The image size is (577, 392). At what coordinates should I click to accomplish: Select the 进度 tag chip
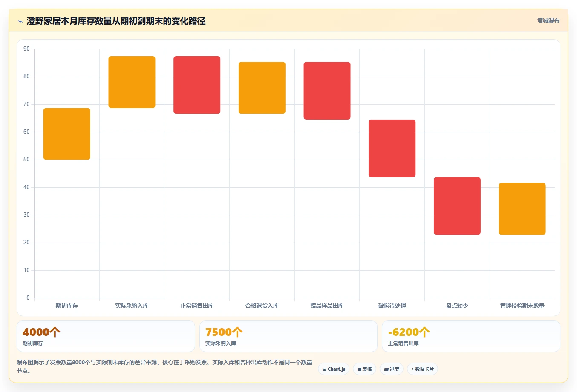[x=392, y=369]
